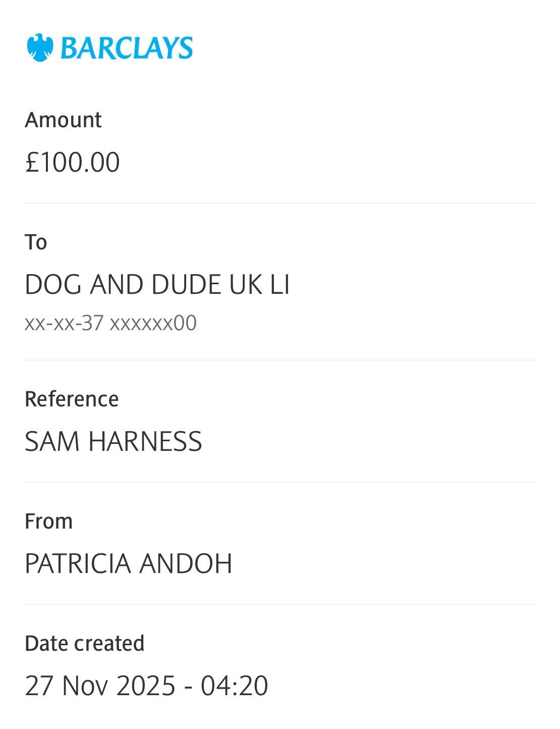This screenshot has height=729, width=560.
Task: Click the divider below SAM HARNESS
Action: tap(280, 483)
